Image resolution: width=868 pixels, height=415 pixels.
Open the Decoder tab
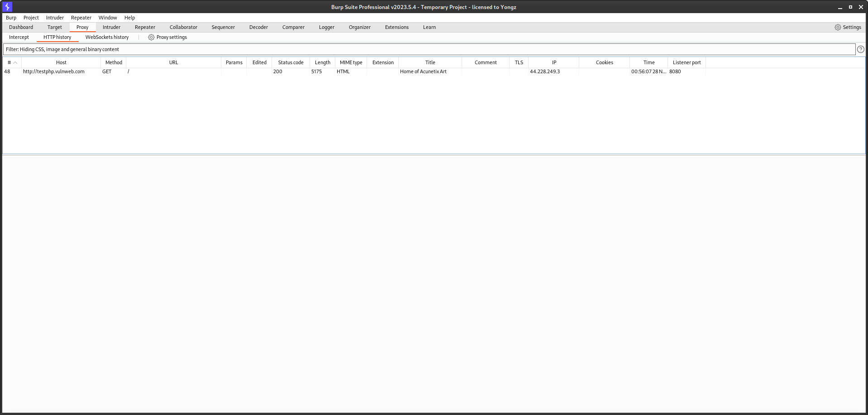tap(258, 27)
